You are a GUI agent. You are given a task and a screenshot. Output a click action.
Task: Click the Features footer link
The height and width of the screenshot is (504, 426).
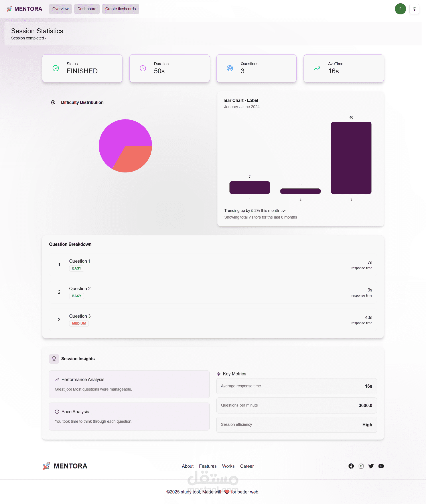[x=207, y=466]
